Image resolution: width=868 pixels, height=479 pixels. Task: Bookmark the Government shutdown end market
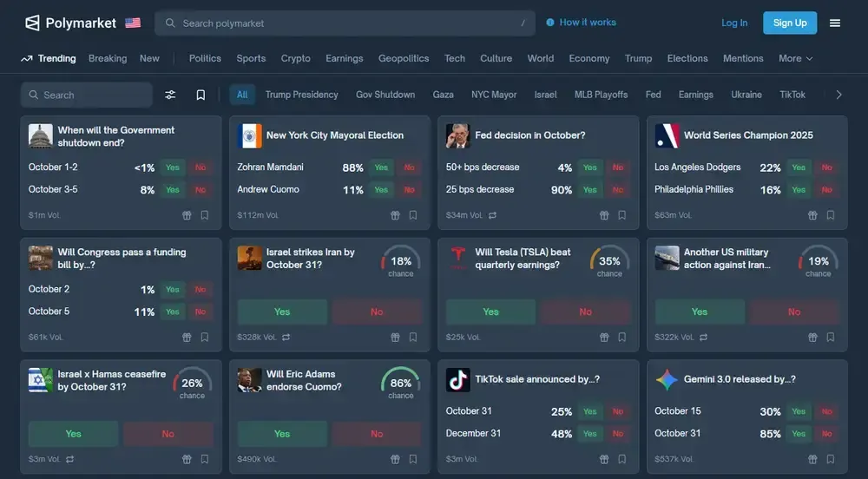pos(205,215)
